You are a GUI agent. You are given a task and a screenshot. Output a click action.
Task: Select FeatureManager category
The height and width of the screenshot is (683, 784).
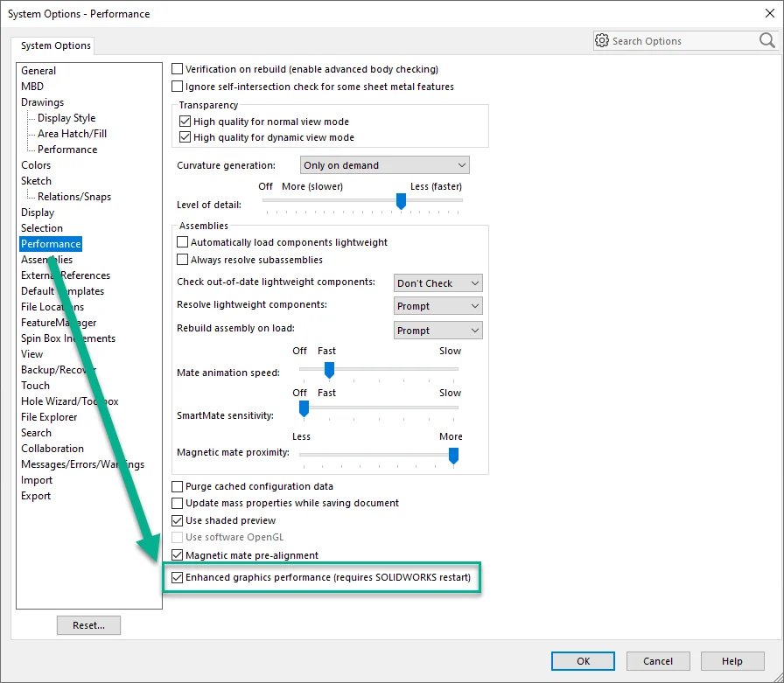click(59, 323)
